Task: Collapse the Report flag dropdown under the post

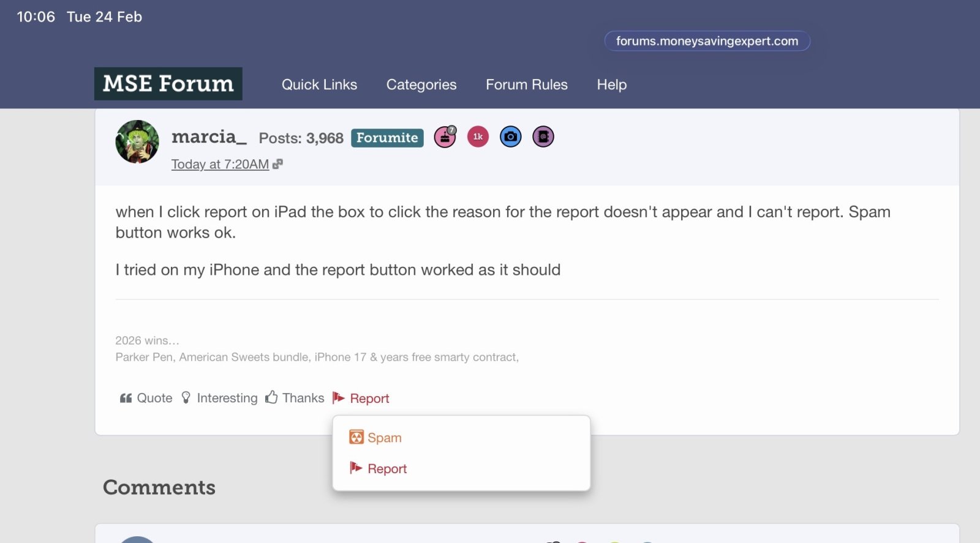Action: point(361,399)
